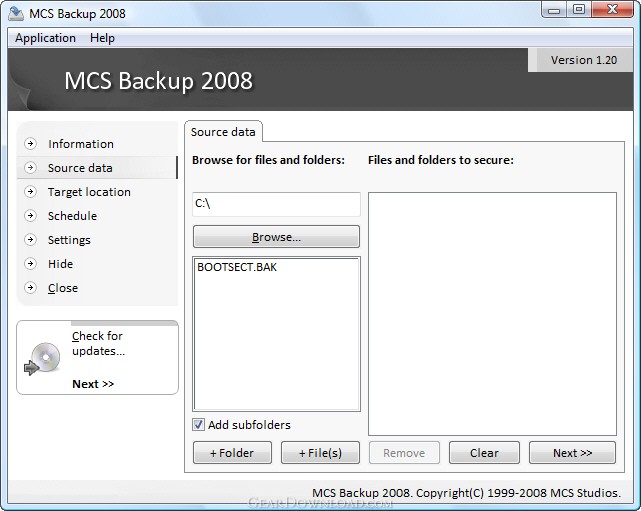Maximize the MCS Backup window

(578, 10)
